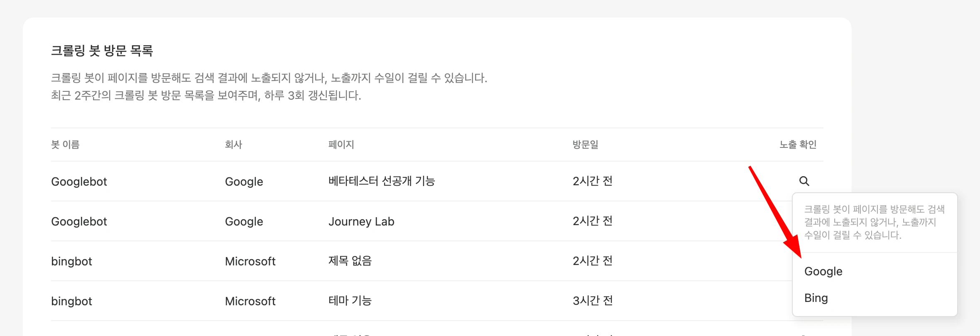Screen dimensions: 980x336
Task: Click the 봇 이름 column header
Action: (65, 145)
